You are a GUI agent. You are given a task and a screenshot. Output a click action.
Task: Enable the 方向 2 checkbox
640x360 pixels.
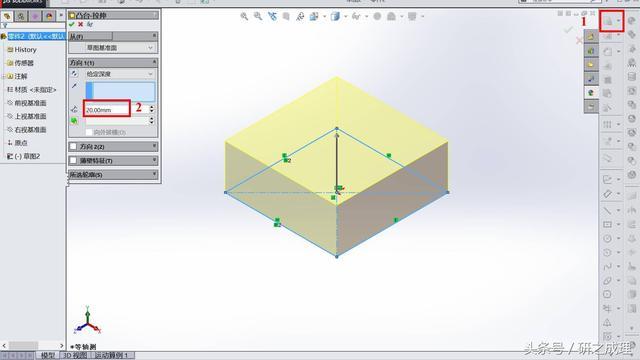[x=73, y=146]
